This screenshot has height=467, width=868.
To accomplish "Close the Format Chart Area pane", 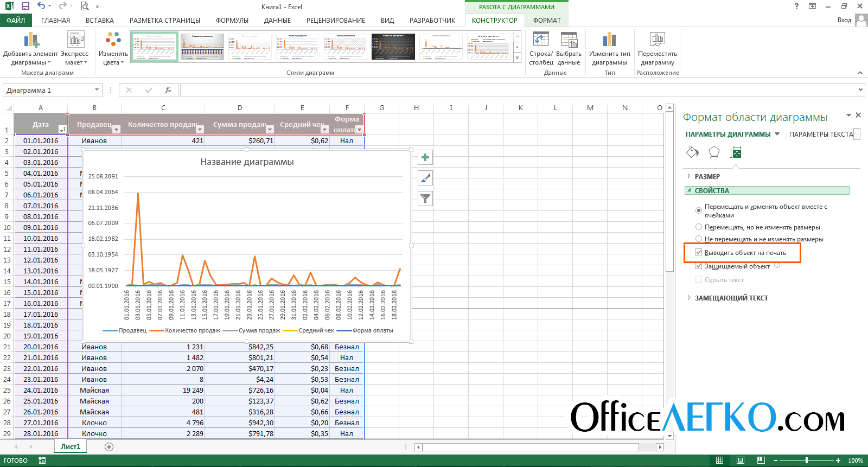I will click(858, 115).
